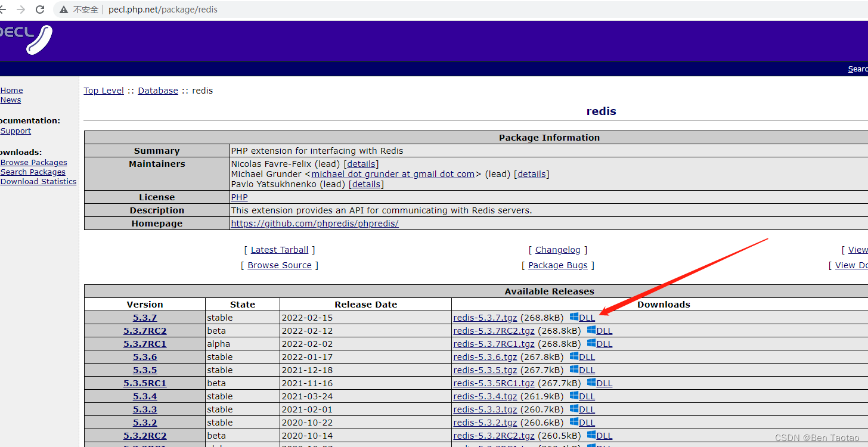Click the DLL icon for redis-5.3.2RC2
The height and width of the screenshot is (447, 868).
600,435
